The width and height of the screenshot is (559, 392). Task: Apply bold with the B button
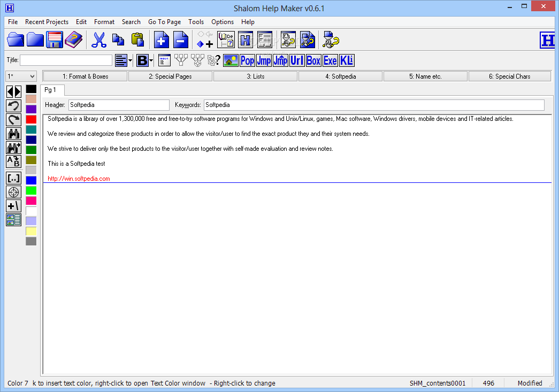click(x=143, y=60)
